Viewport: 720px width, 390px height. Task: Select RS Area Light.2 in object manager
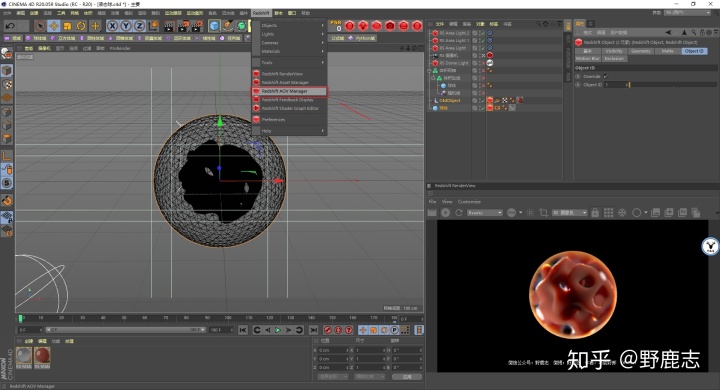(x=454, y=33)
